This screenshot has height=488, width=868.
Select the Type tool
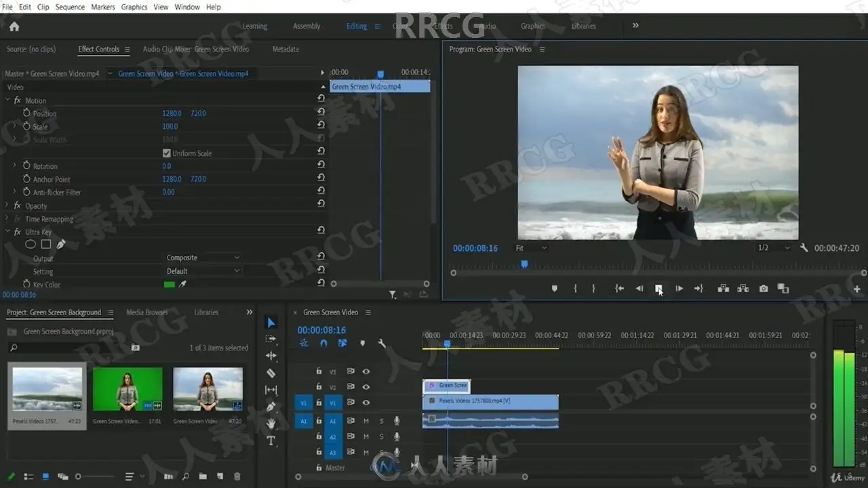point(271,441)
